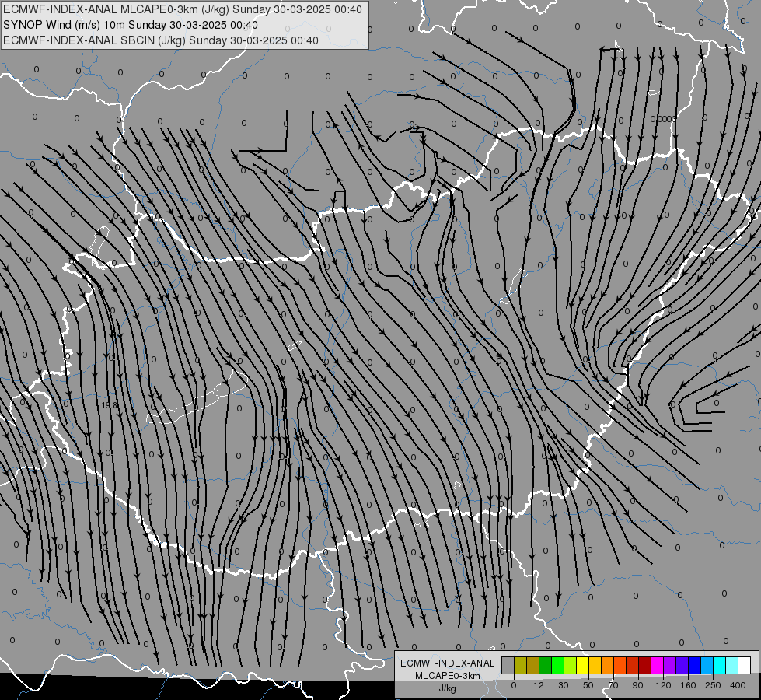This screenshot has width=761, height=700.
Task: Select the olive legend swatch
Action: (x=520, y=666)
